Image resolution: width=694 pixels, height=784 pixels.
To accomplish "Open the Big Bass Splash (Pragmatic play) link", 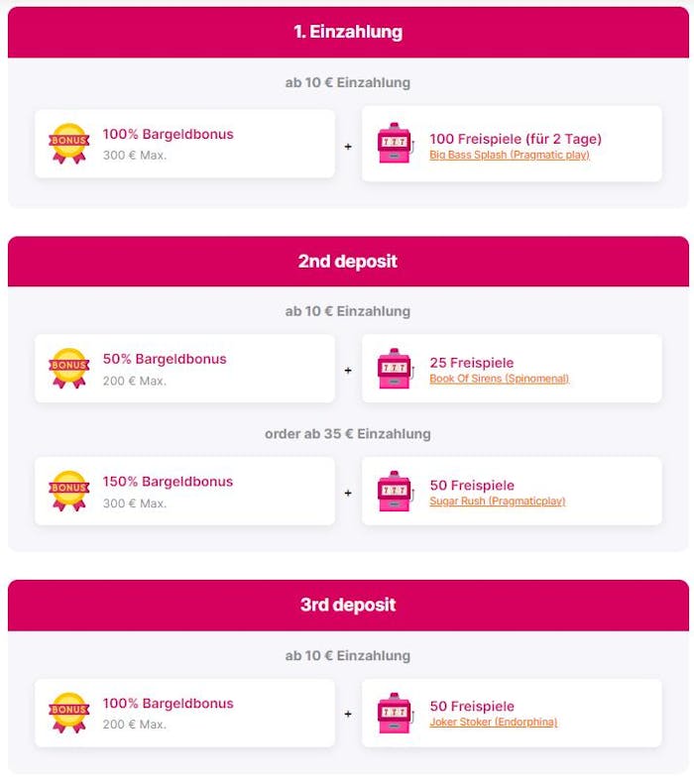I will pos(509,156).
